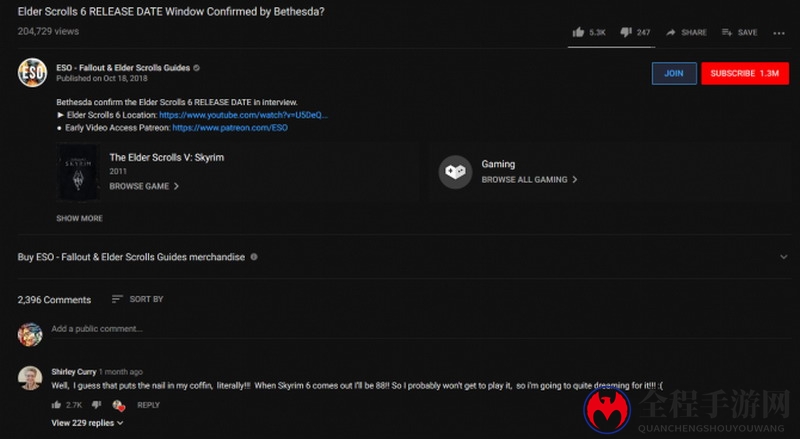Dislike the video with thumbs down icon
The image size is (800, 439).
tap(626, 33)
